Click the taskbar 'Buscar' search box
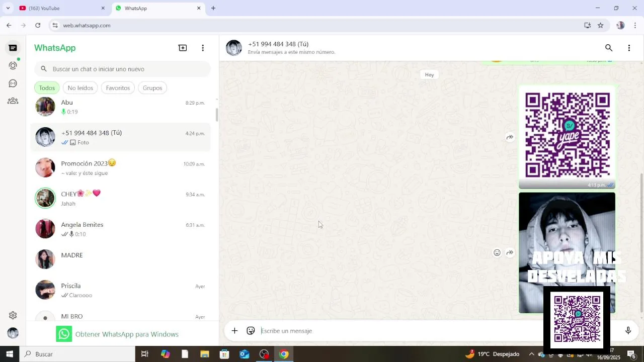 coord(77,354)
